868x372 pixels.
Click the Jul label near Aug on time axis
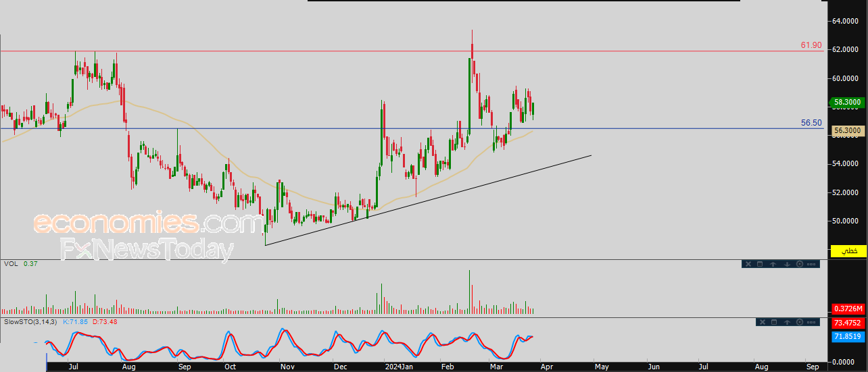74,367
